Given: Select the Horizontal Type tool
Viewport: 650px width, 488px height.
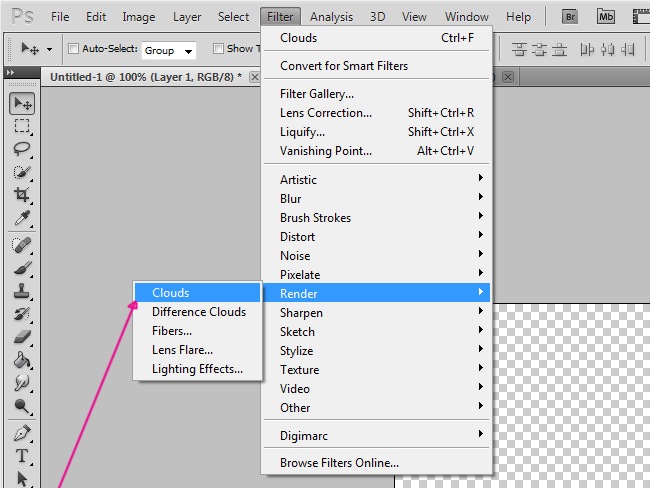Looking at the screenshot, I should pos(22,456).
